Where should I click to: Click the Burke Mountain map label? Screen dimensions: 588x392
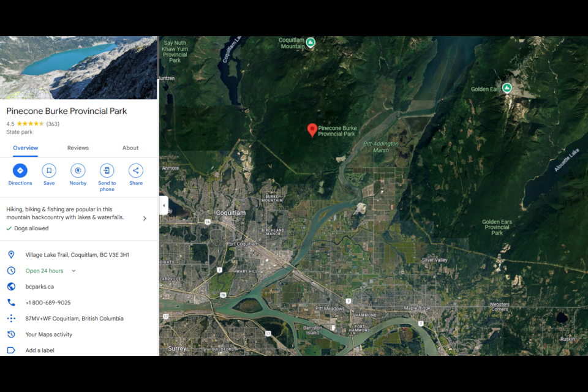coord(272,198)
